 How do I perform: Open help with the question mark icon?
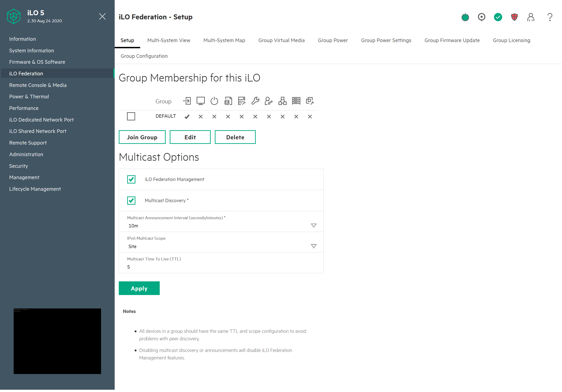point(550,17)
